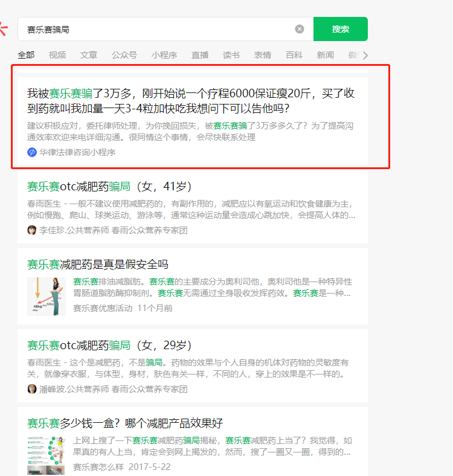Click the green 搜索 button
The image size is (453, 476).
tap(341, 29)
